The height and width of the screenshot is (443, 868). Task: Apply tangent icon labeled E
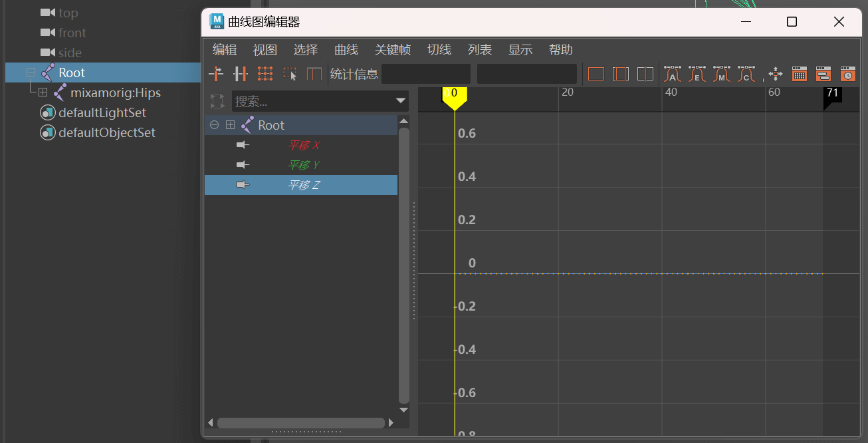click(697, 74)
